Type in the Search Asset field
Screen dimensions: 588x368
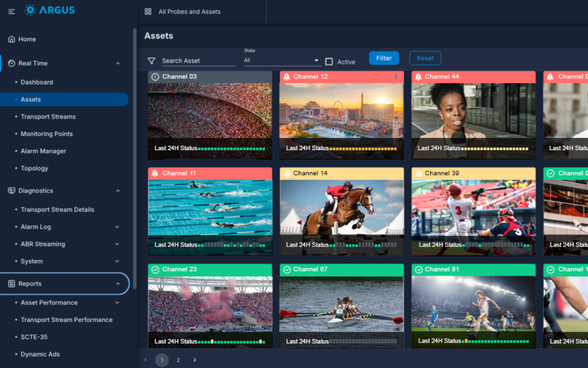click(197, 61)
